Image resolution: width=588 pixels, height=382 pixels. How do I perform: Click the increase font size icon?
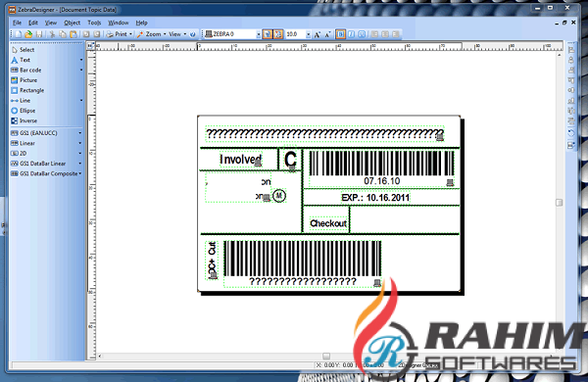click(318, 34)
